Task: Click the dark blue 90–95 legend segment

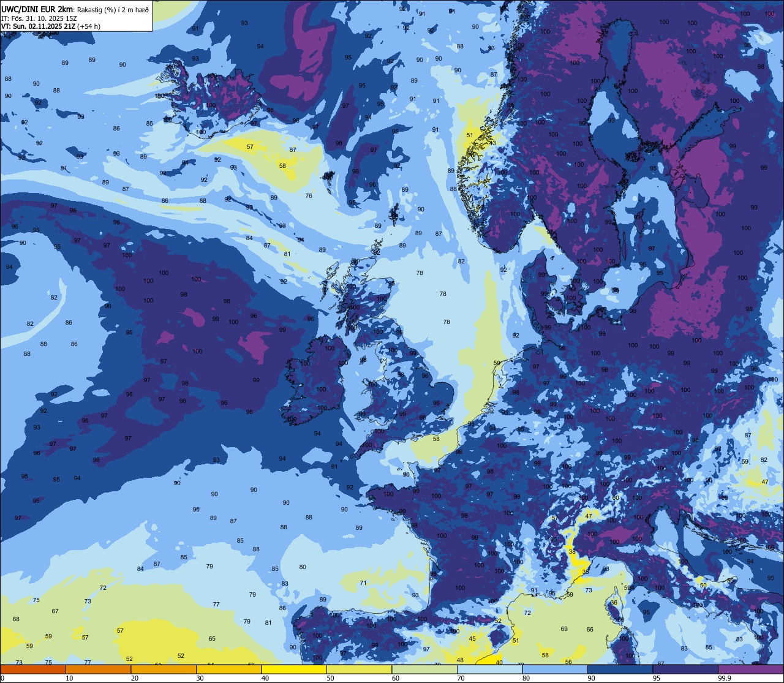Action: point(620,670)
